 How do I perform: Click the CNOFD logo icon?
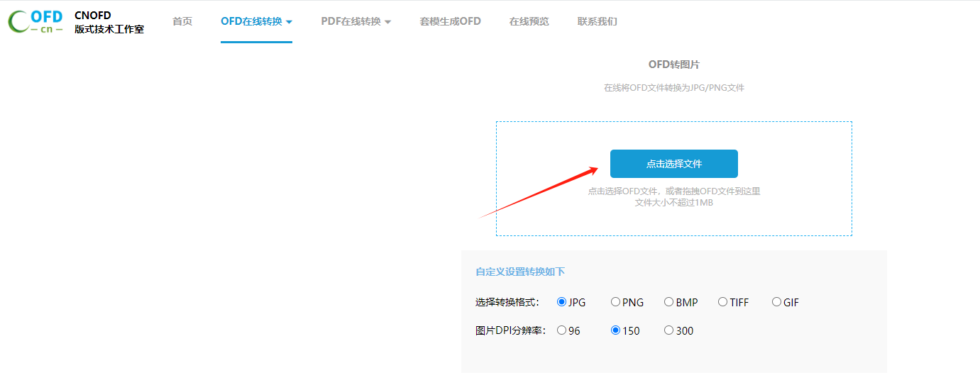[x=35, y=22]
